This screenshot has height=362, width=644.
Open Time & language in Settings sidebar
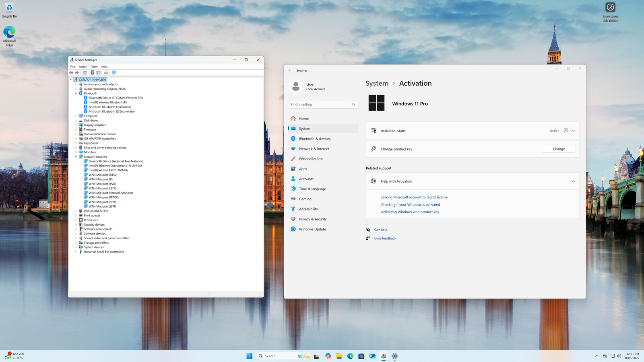[x=323, y=189]
